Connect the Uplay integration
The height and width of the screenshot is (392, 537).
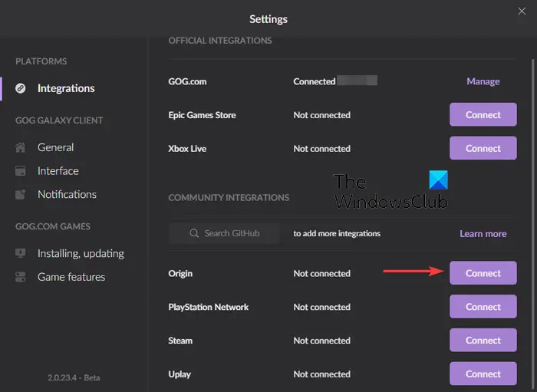(x=483, y=374)
